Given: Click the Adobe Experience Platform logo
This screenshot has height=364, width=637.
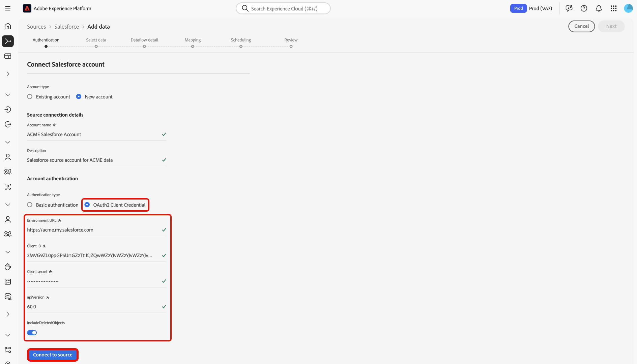Looking at the screenshot, I should [27, 8].
